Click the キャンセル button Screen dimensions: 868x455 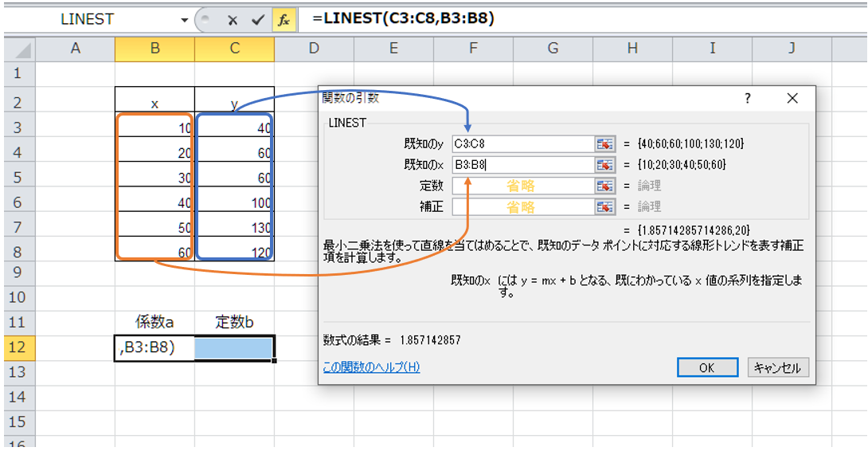[x=778, y=367]
